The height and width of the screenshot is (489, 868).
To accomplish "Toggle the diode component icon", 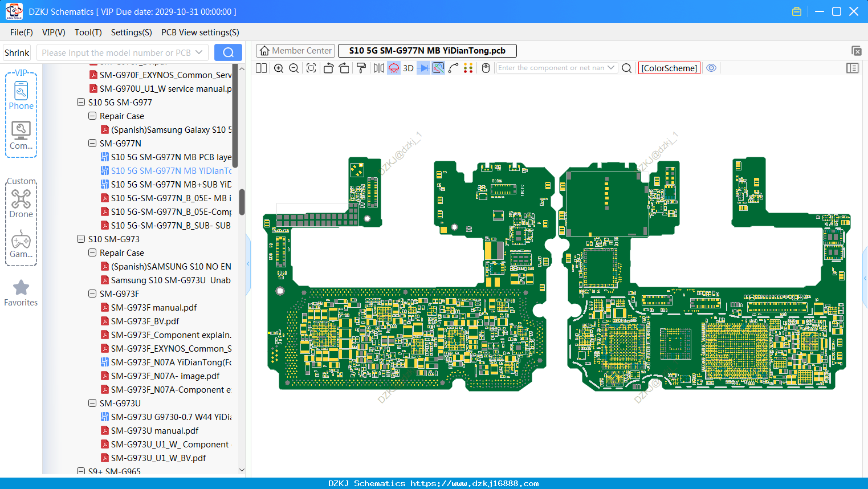I will [423, 68].
